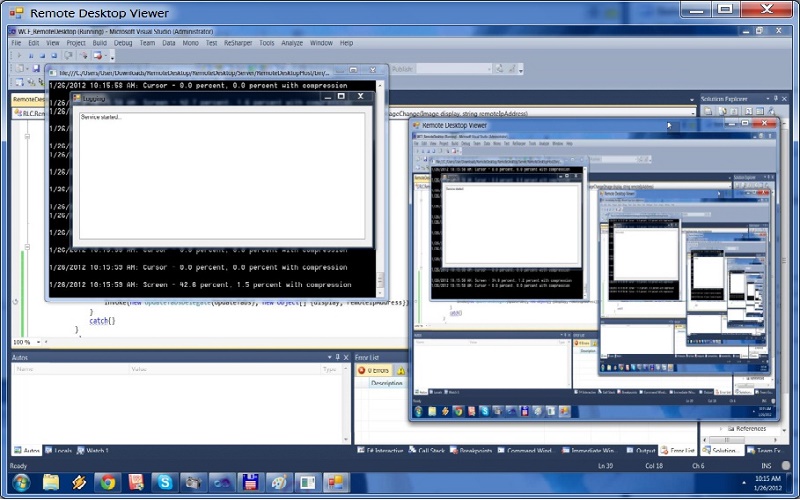Expand the debug toolbar options arrow

(x=112, y=58)
